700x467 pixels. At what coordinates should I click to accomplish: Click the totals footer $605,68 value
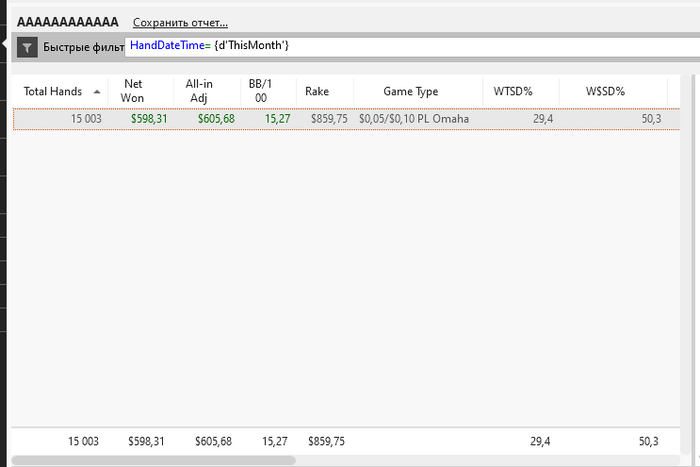[213, 442]
